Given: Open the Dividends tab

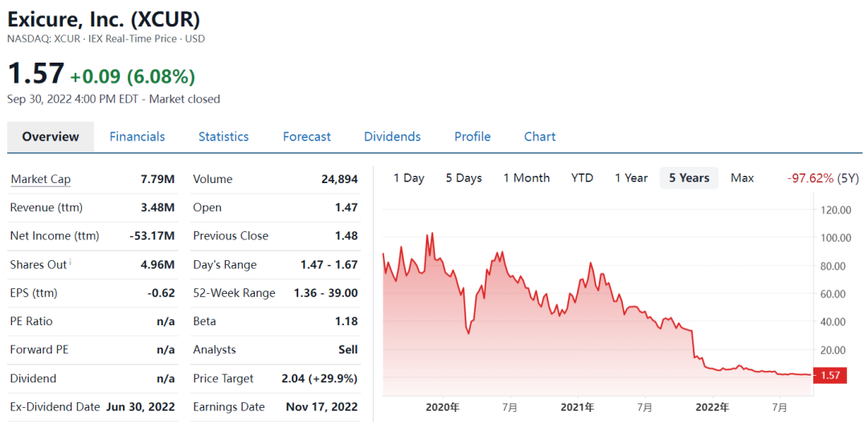Looking at the screenshot, I should click(x=392, y=137).
